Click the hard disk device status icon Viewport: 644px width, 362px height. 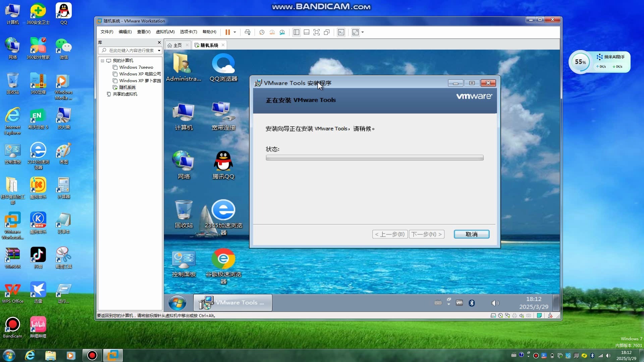click(x=493, y=315)
